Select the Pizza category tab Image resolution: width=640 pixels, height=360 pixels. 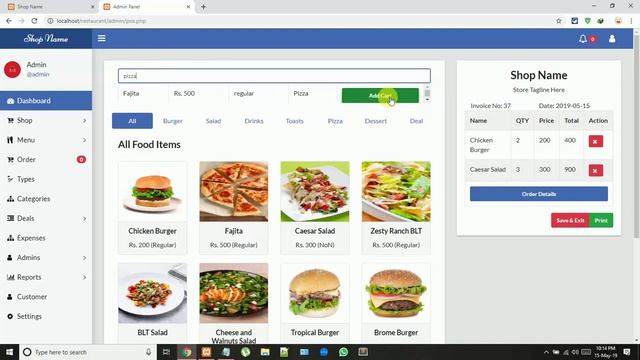pyautogui.click(x=335, y=121)
